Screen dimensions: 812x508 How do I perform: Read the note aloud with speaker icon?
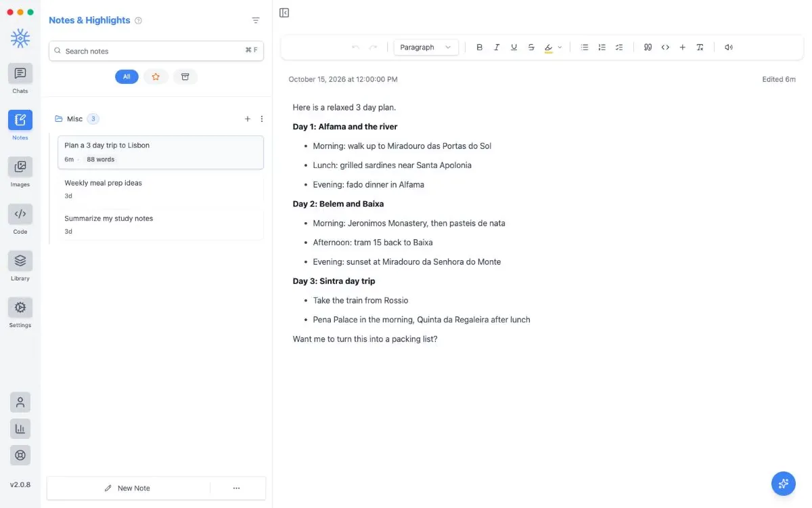point(729,47)
